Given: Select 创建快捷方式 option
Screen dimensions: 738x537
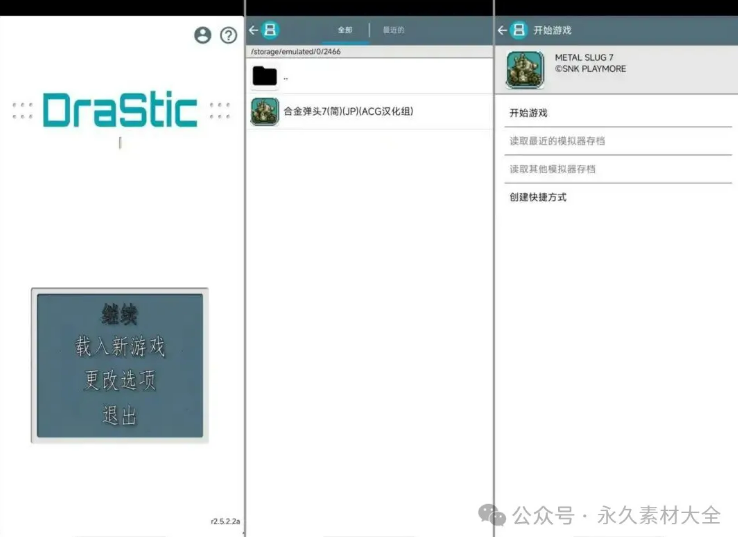Looking at the screenshot, I should tap(618, 197).
